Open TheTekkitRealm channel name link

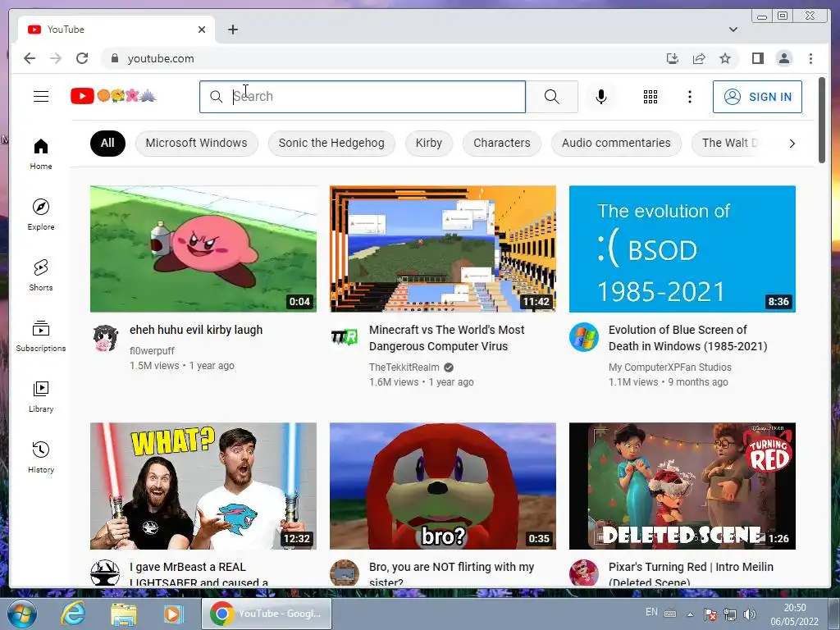click(x=404, y=367)
